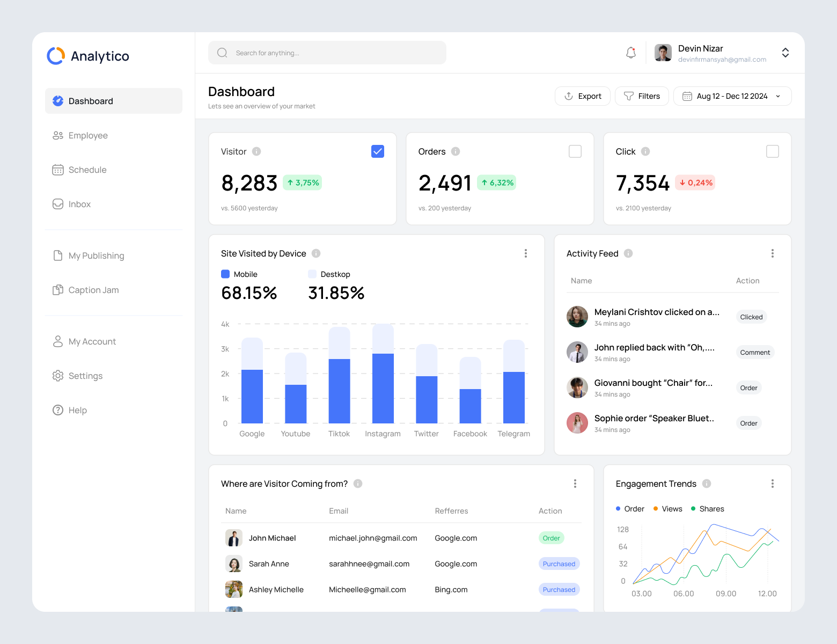Uncheck the Visitor card checkbox

377,151
